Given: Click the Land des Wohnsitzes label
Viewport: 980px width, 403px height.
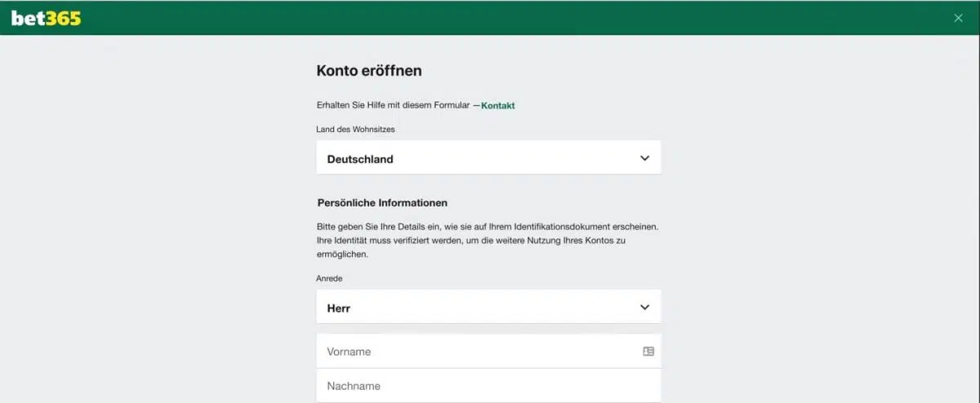Looking at the screenshot, I should (356, 129).
